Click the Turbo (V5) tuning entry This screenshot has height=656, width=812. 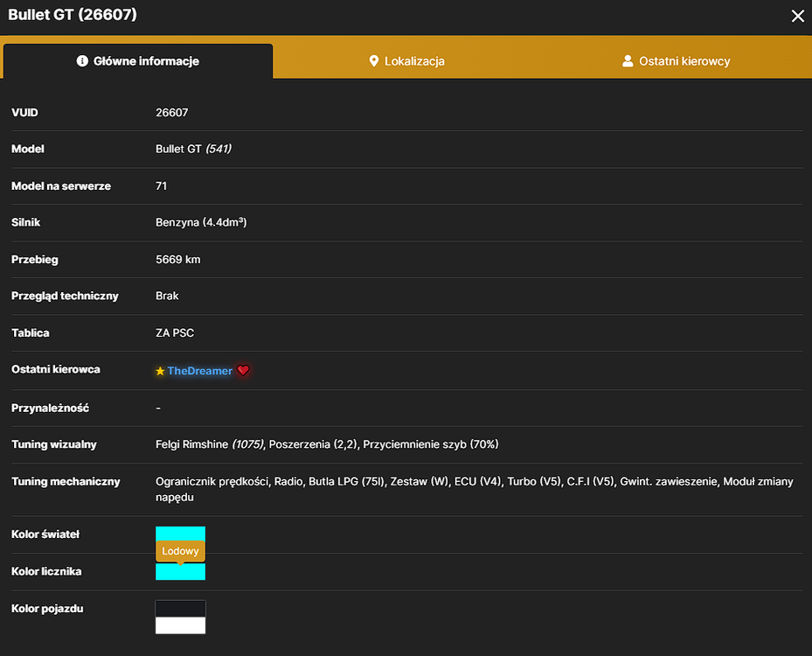534,482
